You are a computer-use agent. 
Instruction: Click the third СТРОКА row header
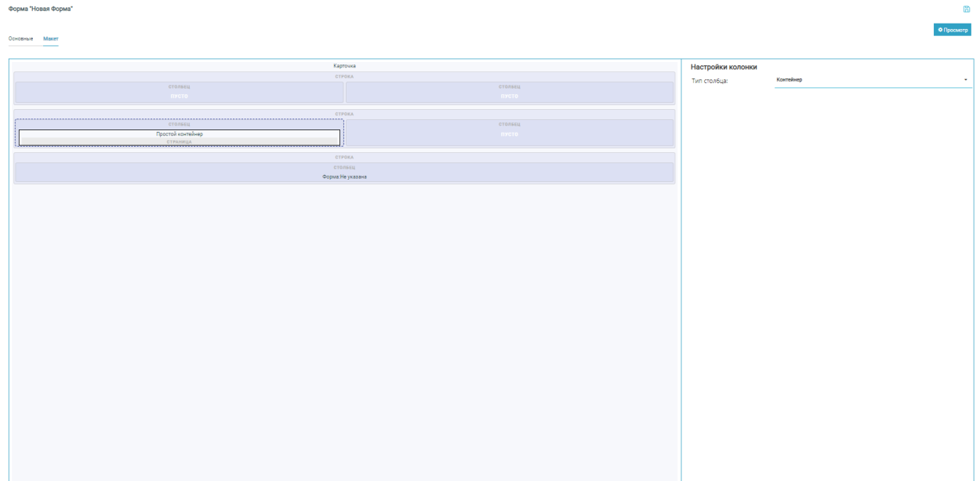[344, 157]
